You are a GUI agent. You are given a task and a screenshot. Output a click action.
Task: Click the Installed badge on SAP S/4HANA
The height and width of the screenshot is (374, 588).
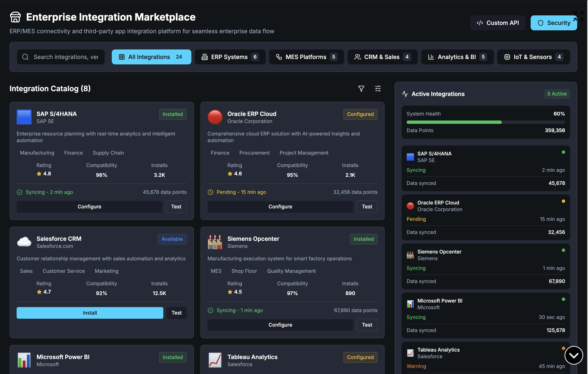click(x=173, y=114)
